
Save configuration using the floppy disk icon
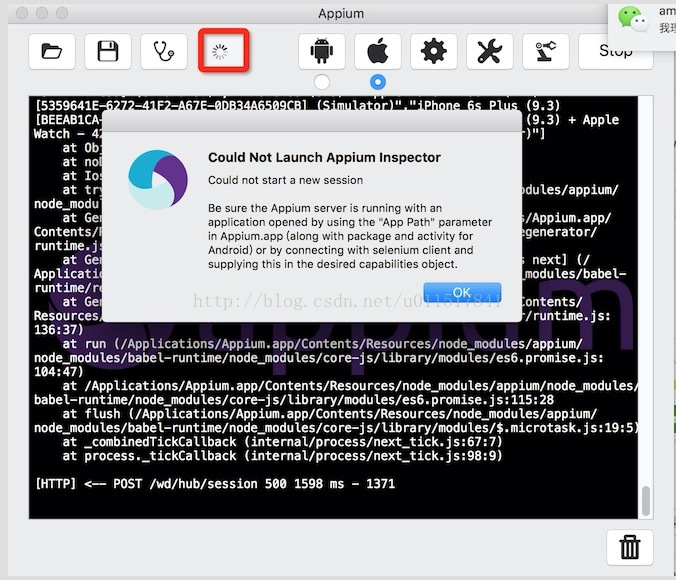[x=108, y=52]
